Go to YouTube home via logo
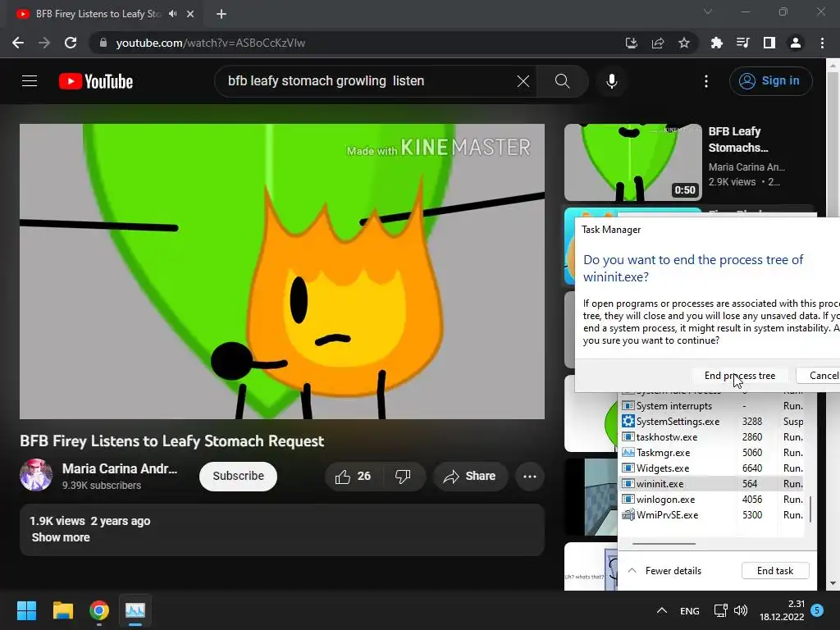The image size is (840, 630). [x=96, y=81]
